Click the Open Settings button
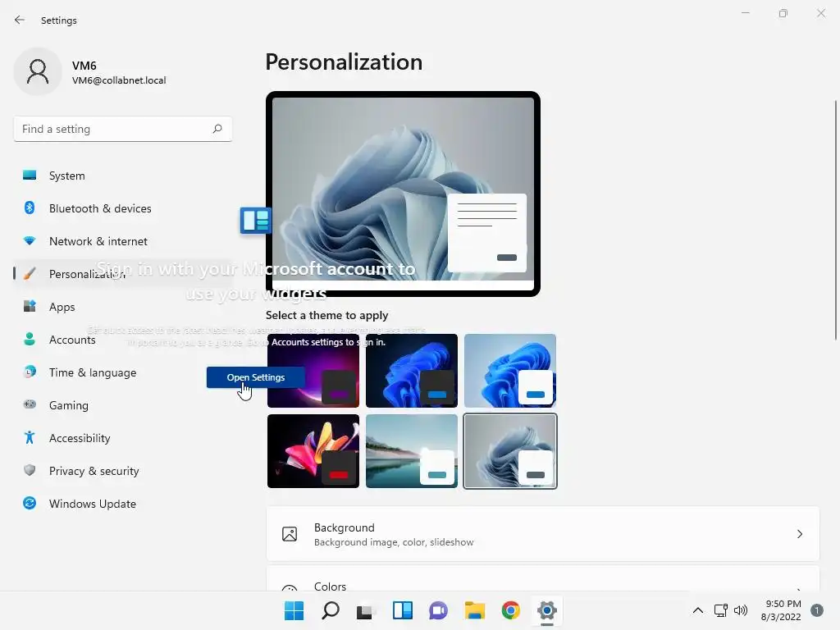 [x=256, y=377]
